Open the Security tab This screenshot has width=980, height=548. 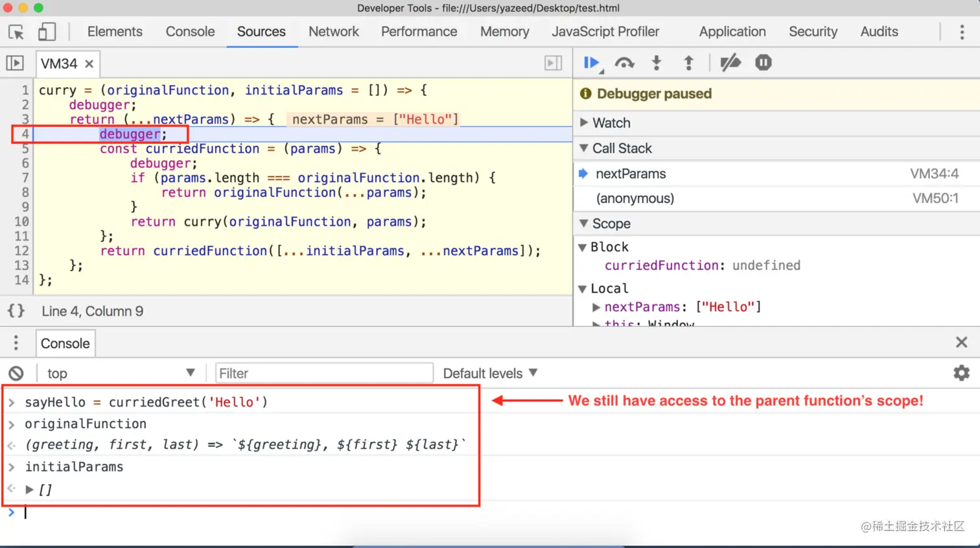coord(813,32)
